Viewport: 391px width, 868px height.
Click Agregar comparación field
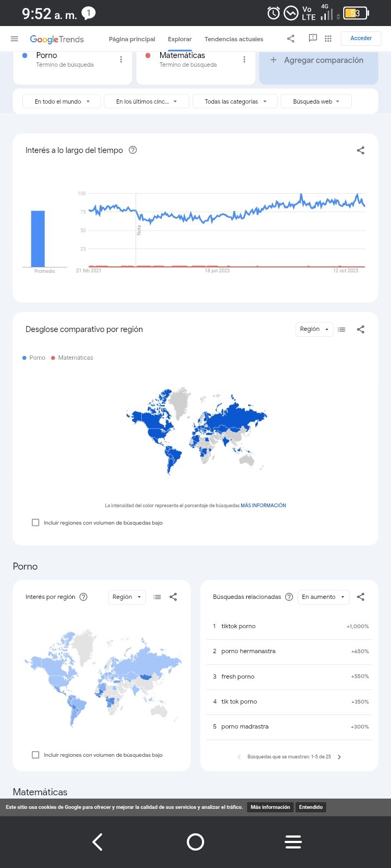318,60
